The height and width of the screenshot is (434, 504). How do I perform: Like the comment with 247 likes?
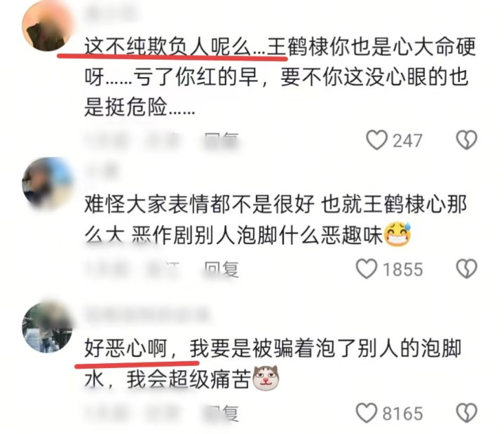[376, 140]
